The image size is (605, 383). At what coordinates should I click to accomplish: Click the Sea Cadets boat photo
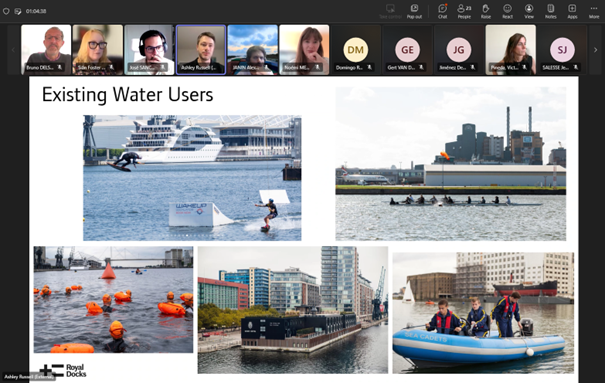483,313
